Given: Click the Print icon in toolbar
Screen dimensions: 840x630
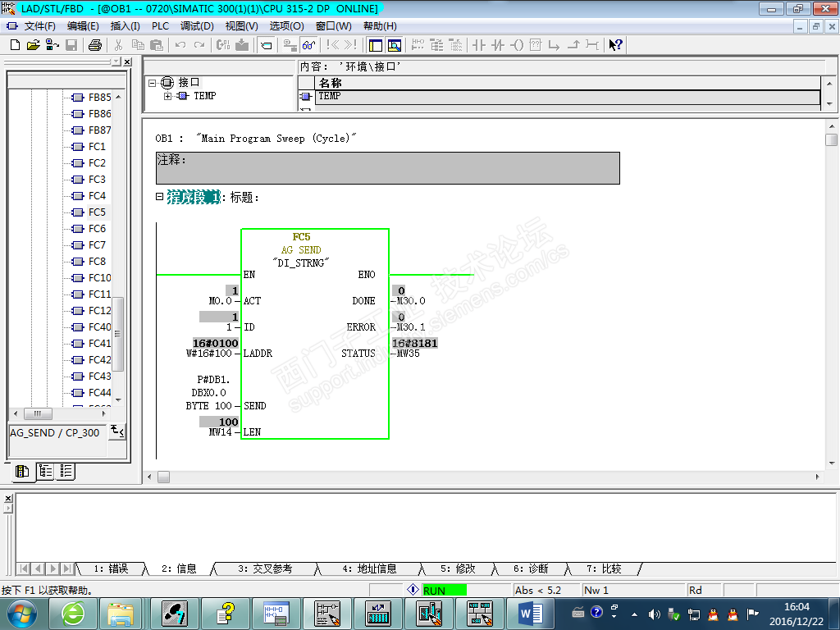Looking at the screenshot, I should (95, 45).
